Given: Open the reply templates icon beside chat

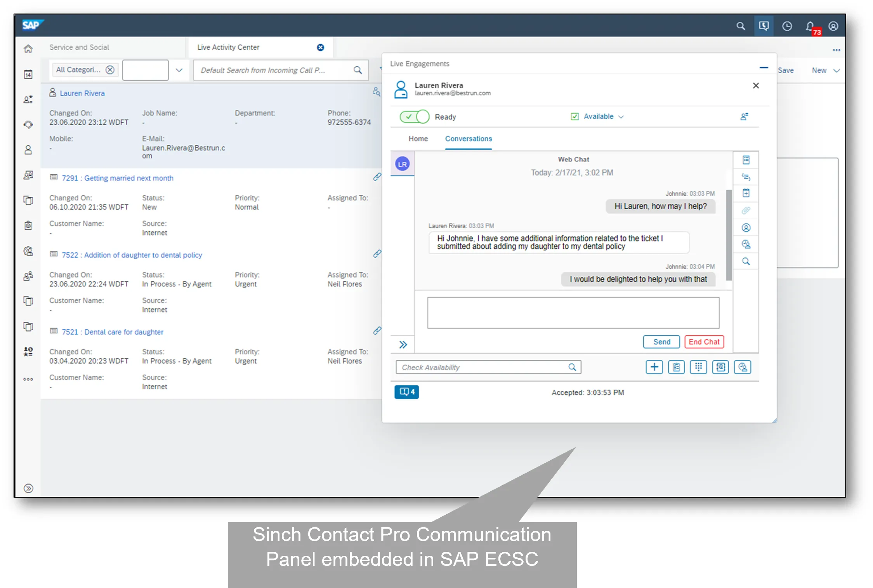Looking at the screenshot, I should 746,177.
